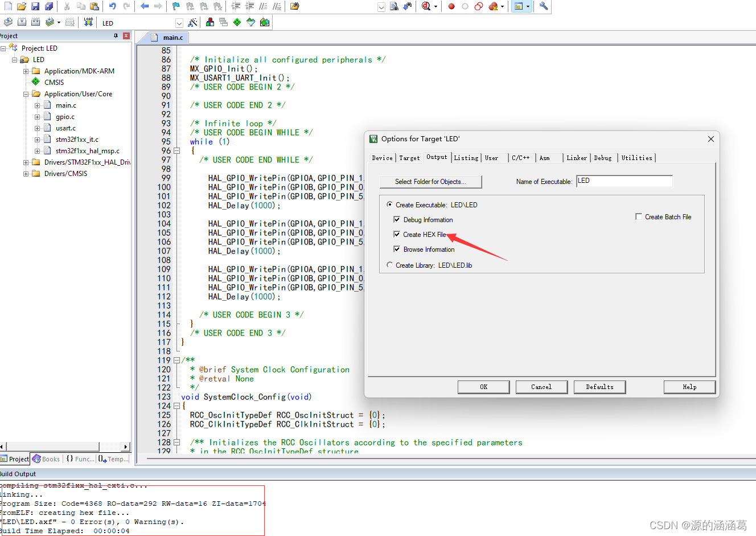Expand the main.c tree node
Viewport: 756px width, 536px height.
[37, 105]
